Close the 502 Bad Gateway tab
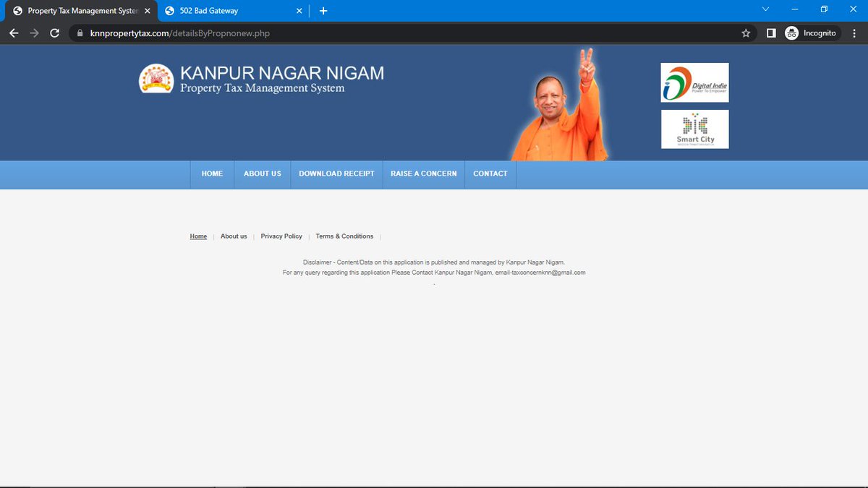Viewport: 868px width, 488px height. click(299, 11)
